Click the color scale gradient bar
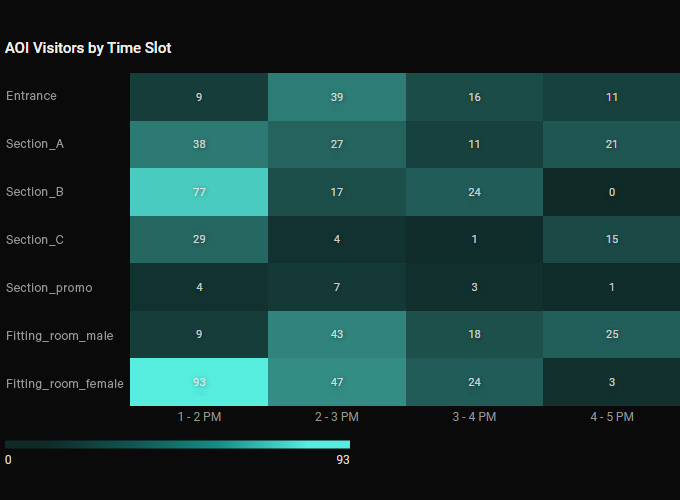The image size is (680, 500). (177, 444)
